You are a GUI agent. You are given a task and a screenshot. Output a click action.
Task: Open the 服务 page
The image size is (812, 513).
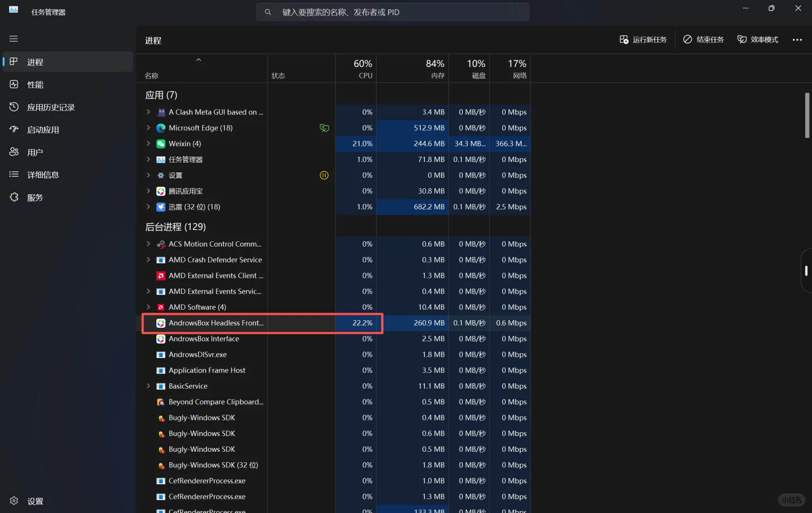[x=68, y=197]
